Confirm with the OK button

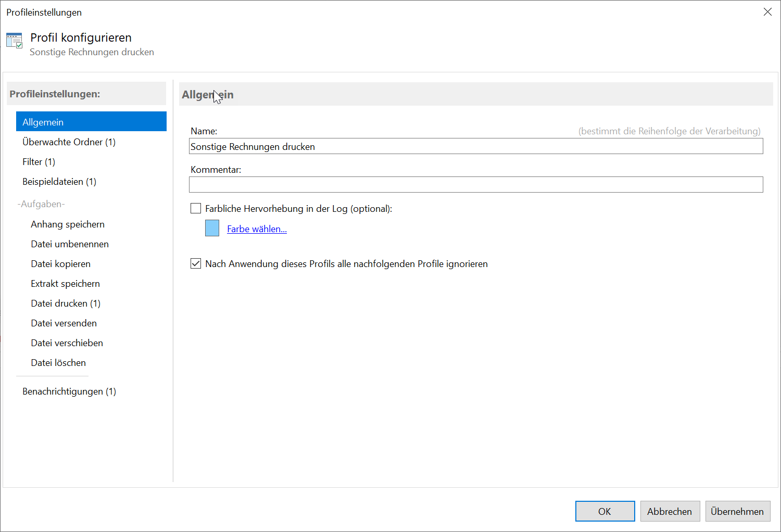[605, 511]
